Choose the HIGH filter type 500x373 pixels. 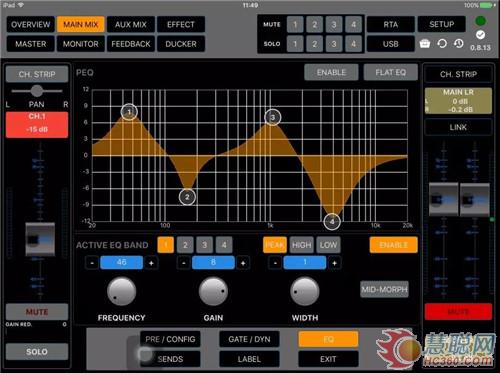click(x=301, y=245)
